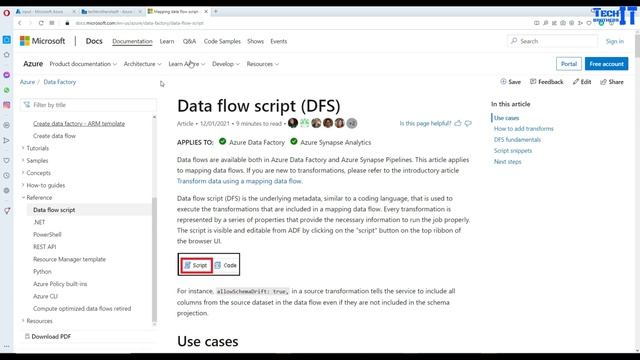Viewport: 640px width, 360px height.
Task: Open a new browser tab with plus button
Action: (216, 11)
